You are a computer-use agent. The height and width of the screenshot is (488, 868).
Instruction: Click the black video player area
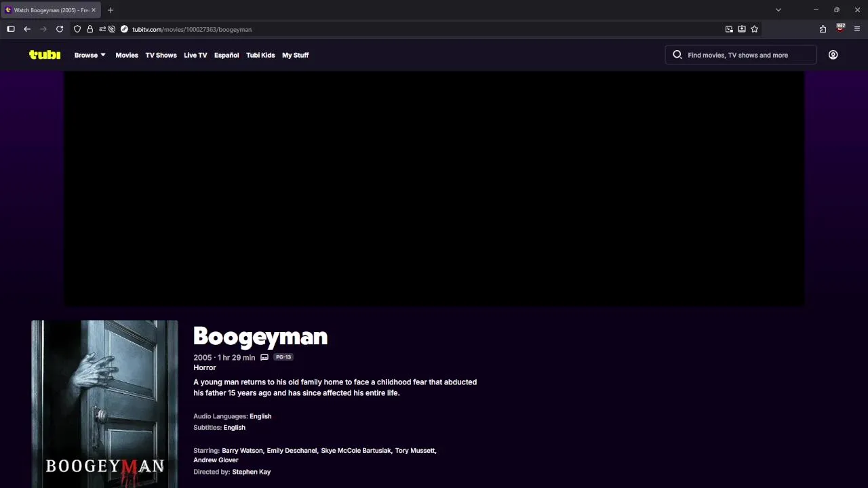point(434,188)
